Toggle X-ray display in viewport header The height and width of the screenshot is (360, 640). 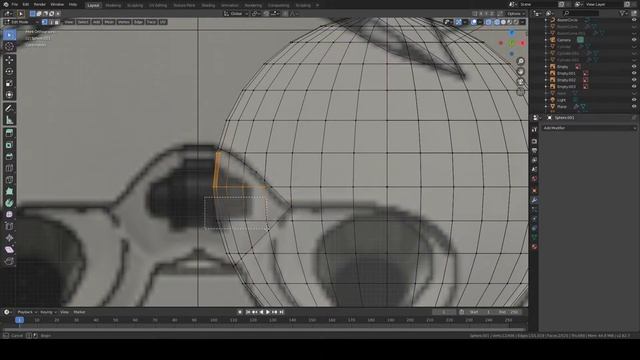(488, 22)
